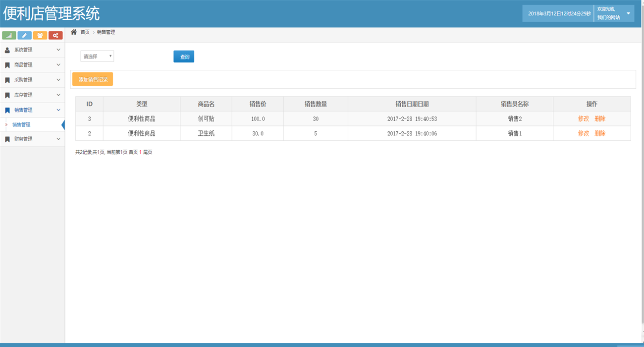
Task: Open the 销售管理 parent menu
Action: (32, 110)
